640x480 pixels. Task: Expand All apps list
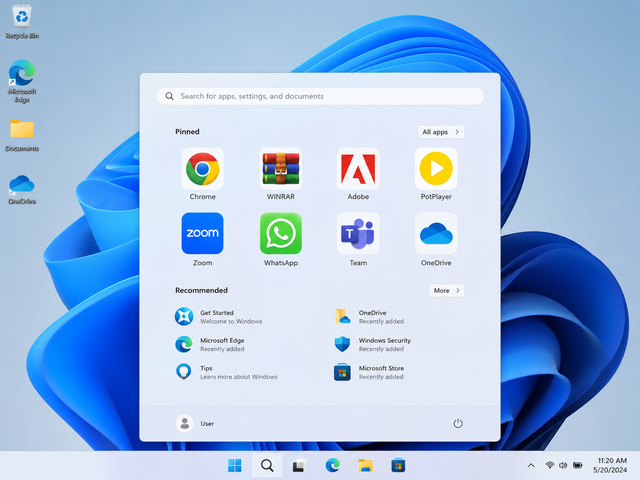[x=440, y=132]
